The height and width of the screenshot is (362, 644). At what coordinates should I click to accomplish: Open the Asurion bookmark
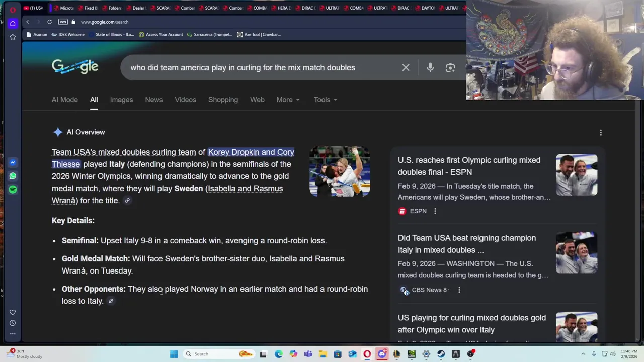click(37, 35)
